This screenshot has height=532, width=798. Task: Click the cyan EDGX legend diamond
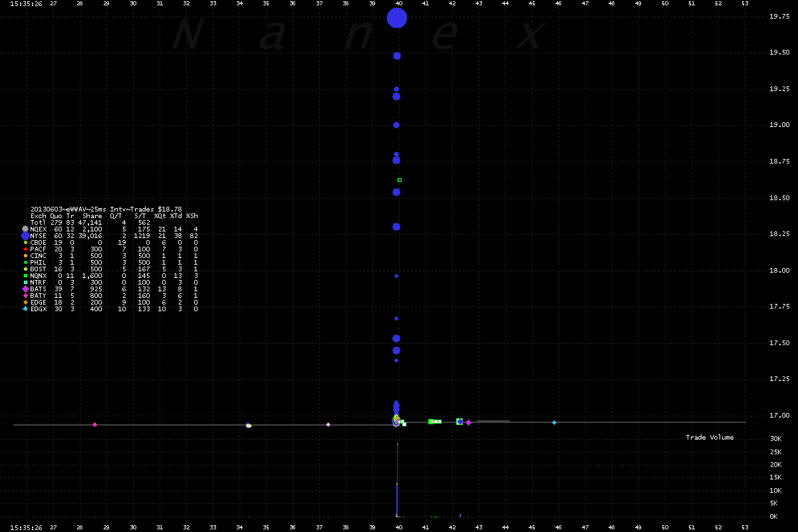[x=25, y=309]
